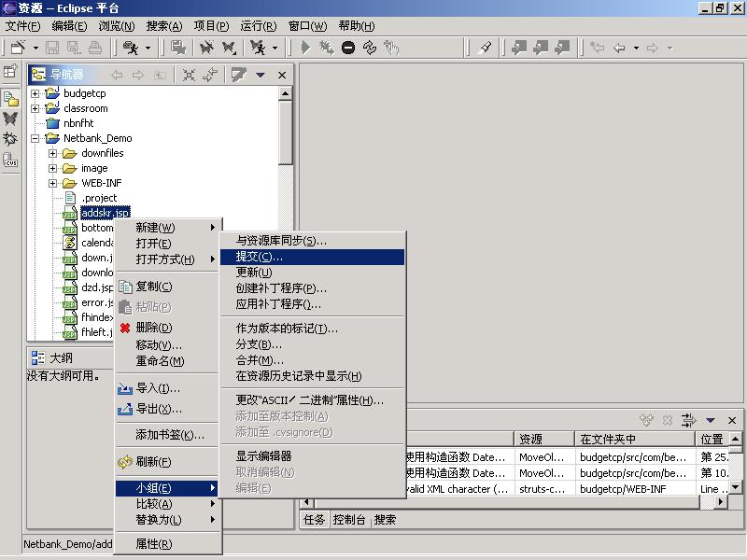Open the 搜索(A) menu
The width and height of the screenshot is (747, 560).
(x=164, y=26)
